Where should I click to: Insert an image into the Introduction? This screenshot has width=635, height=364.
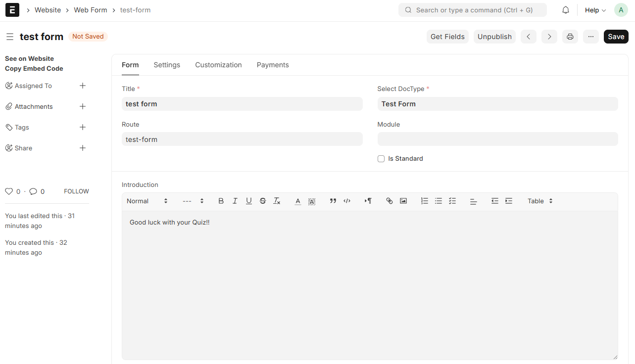(403, 201)
